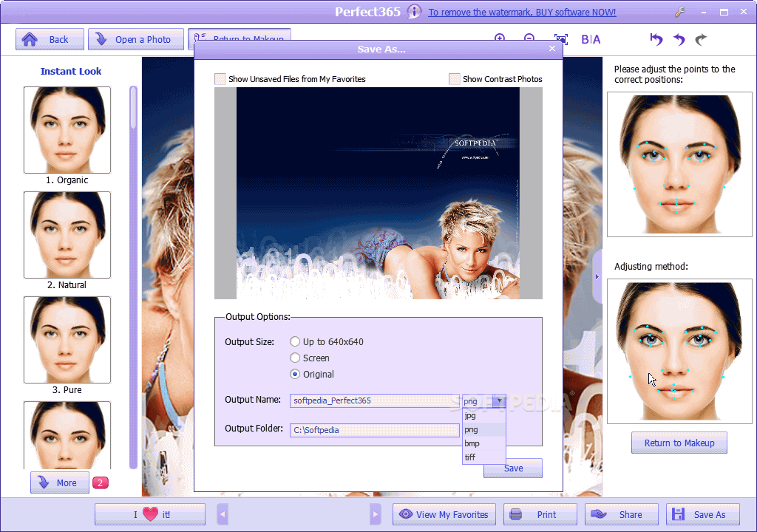Click the face points adjustment preview
This screenshot has height=532, width=757.
click(x=679, y=164)
